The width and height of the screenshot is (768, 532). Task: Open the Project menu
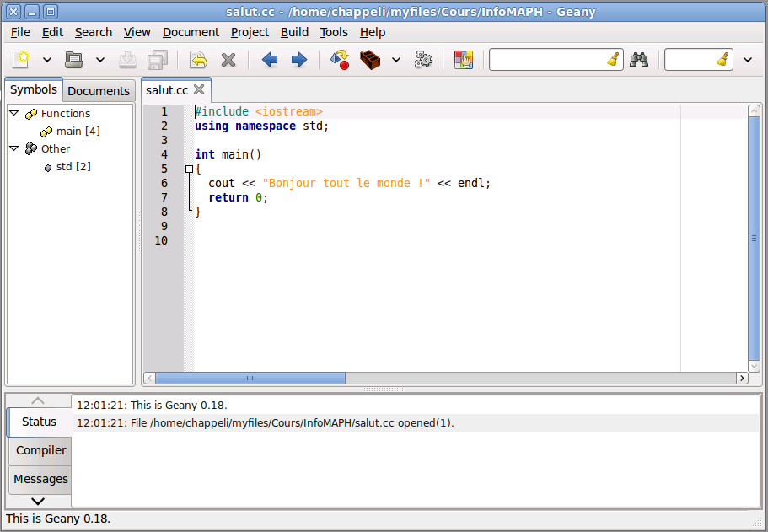250,32
